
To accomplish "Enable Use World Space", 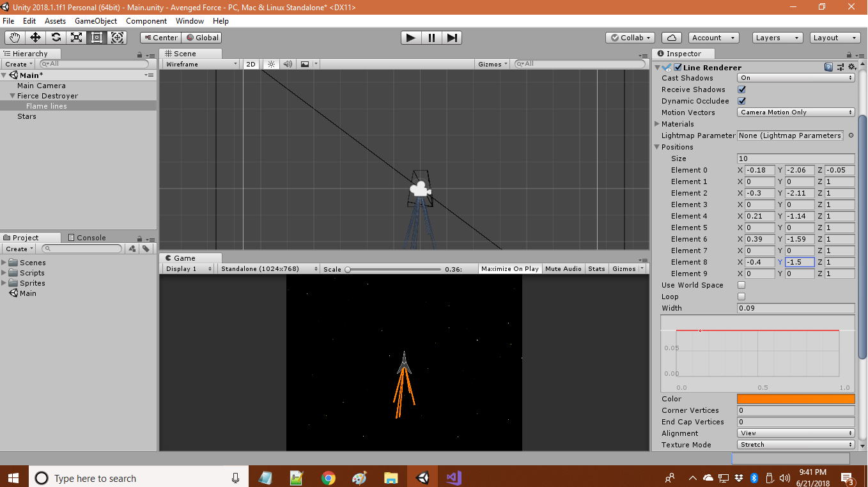I will point(741,284).
